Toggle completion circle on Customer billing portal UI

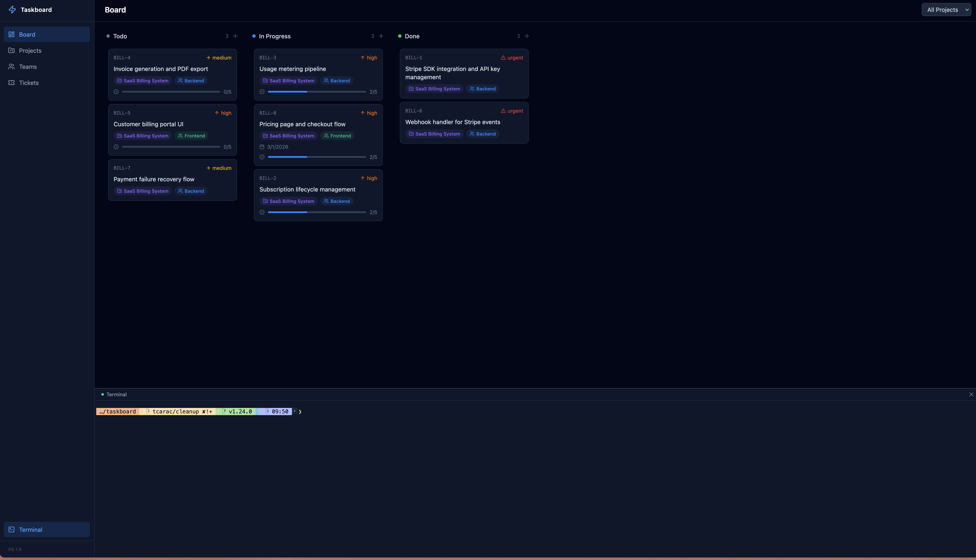pyautogui.click(x=116, y=147)
